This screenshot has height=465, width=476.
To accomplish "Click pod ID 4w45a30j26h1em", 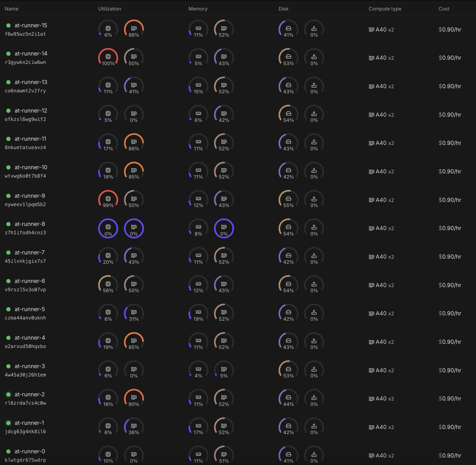I will [x=25, y=375].
